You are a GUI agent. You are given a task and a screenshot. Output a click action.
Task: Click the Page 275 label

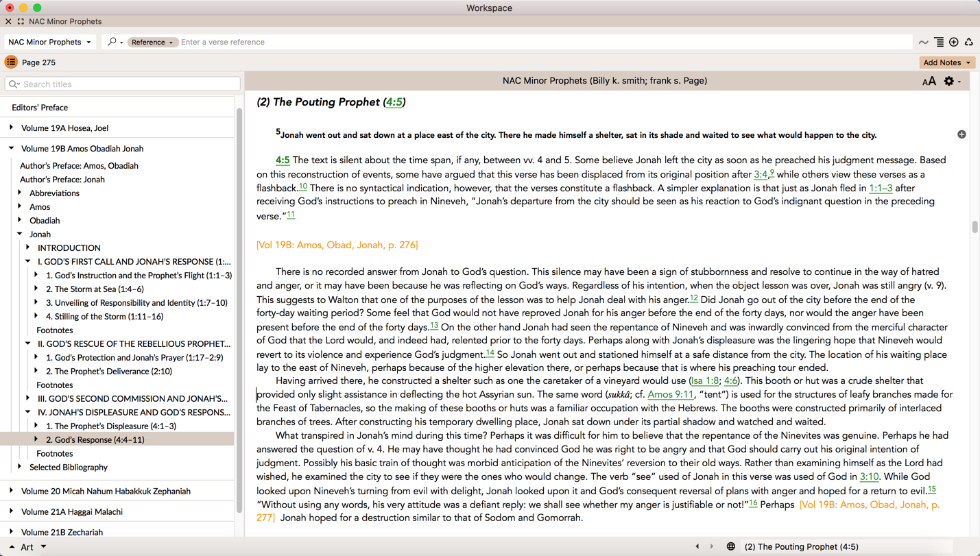[38, 62]
